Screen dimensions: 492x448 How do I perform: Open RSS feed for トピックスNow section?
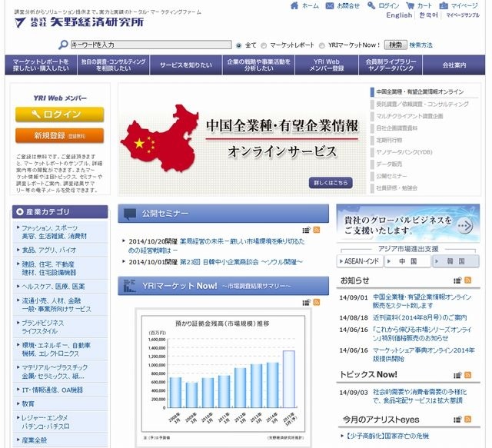pos(468,374)
